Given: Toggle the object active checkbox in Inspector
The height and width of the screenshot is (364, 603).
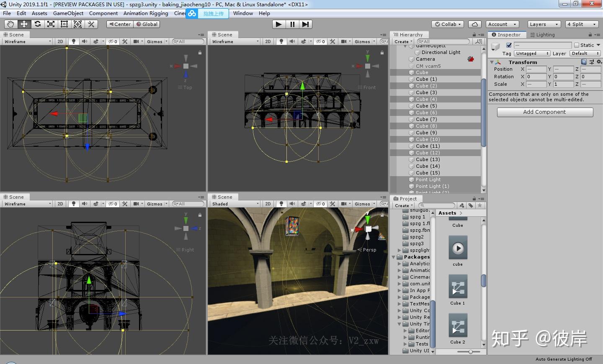Looking at the screenshot, I should point(509,45).
